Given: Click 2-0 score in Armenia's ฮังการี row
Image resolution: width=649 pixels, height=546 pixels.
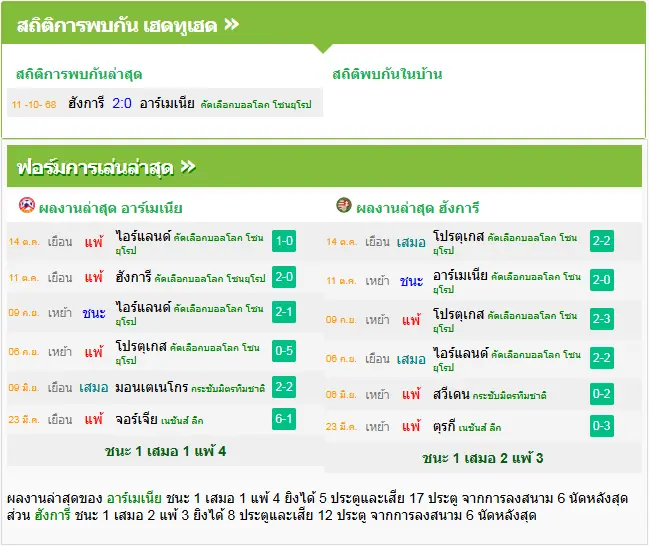Looking at the screenshot, I should pos(284,277).
